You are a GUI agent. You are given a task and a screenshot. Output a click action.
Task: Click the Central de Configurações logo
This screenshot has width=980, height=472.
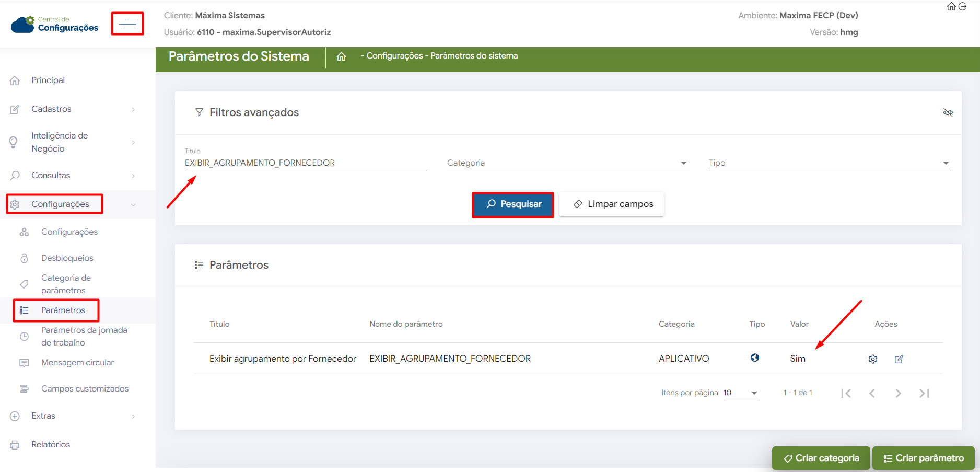[x=55, y=24]
